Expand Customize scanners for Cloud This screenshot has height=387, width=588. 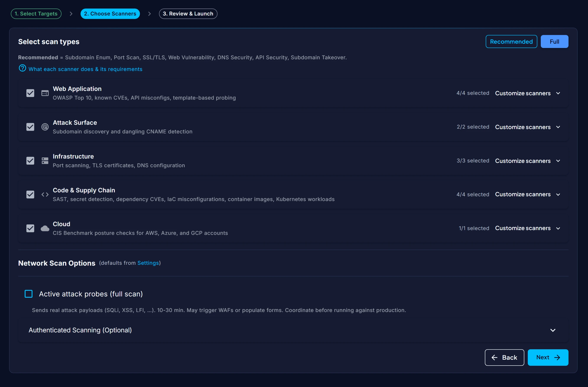pos(528,228)
